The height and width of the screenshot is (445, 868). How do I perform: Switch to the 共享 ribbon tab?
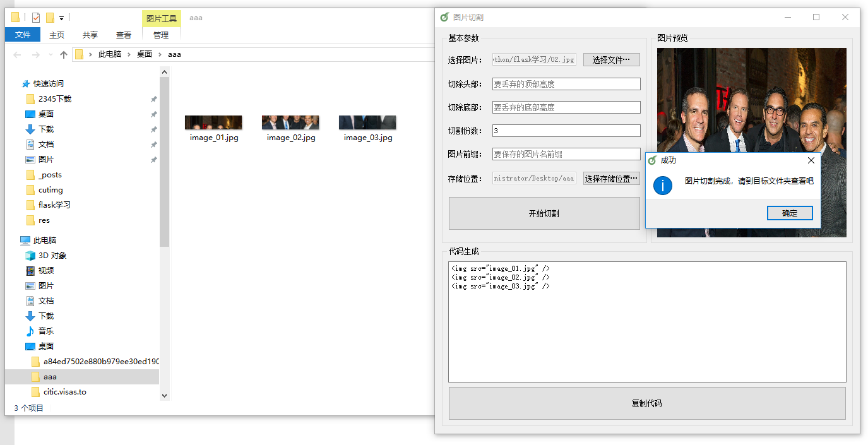pos(90,35)
